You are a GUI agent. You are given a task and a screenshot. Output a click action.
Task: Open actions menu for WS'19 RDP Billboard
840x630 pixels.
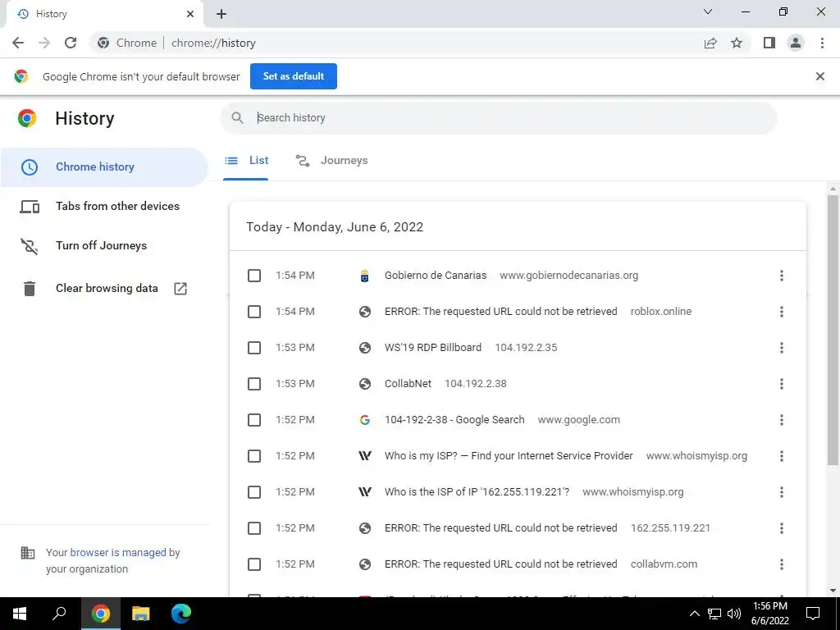click(x=782, y=348)
